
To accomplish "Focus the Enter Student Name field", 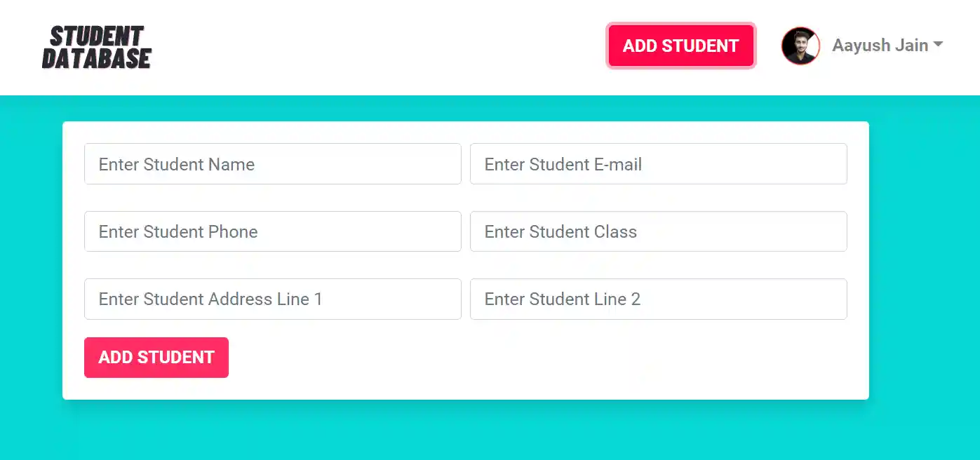I will (272, 164).
